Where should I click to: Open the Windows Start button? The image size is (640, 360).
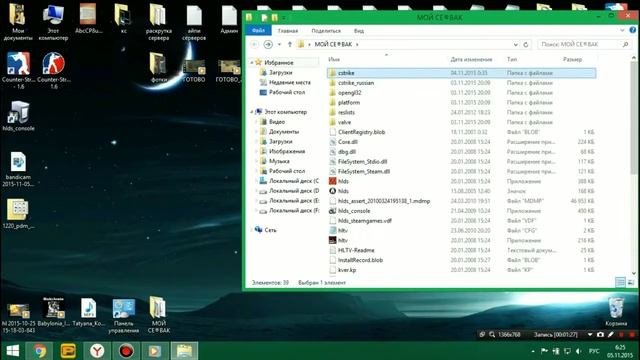(x=13, y=351)
